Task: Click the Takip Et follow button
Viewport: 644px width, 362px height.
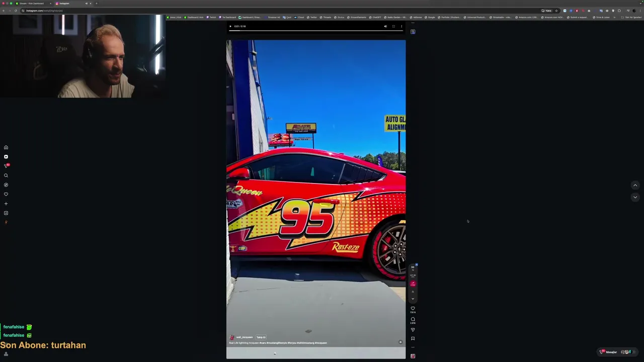Action: coord(261,337)
